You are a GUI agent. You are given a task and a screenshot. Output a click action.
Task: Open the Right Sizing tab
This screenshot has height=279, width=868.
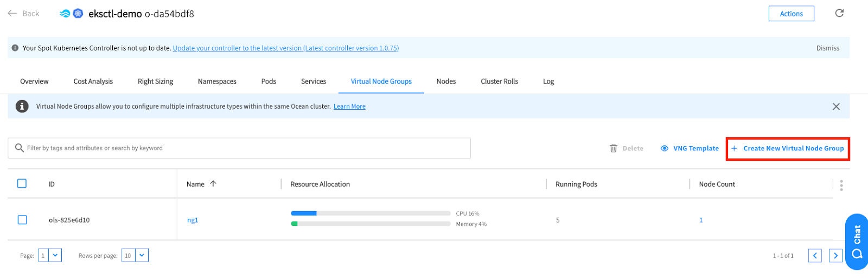(x=155, y=81)
